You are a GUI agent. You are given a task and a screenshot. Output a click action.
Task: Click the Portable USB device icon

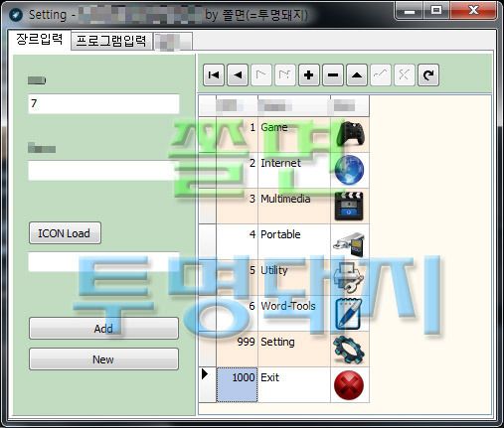click(349, 244)
